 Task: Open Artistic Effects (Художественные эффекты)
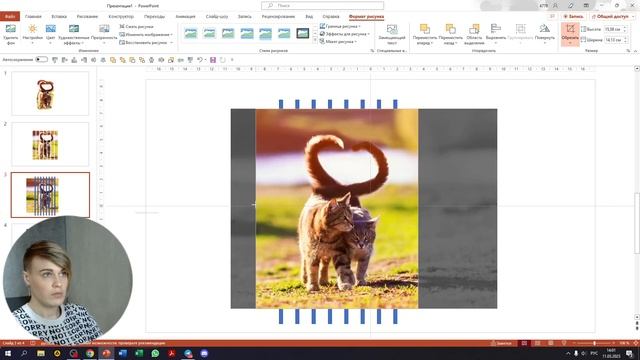74,34
